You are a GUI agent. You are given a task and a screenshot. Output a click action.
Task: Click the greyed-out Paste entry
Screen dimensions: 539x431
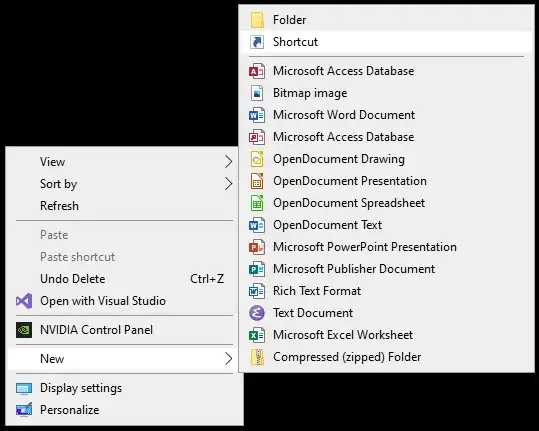(x=124, y=235)
